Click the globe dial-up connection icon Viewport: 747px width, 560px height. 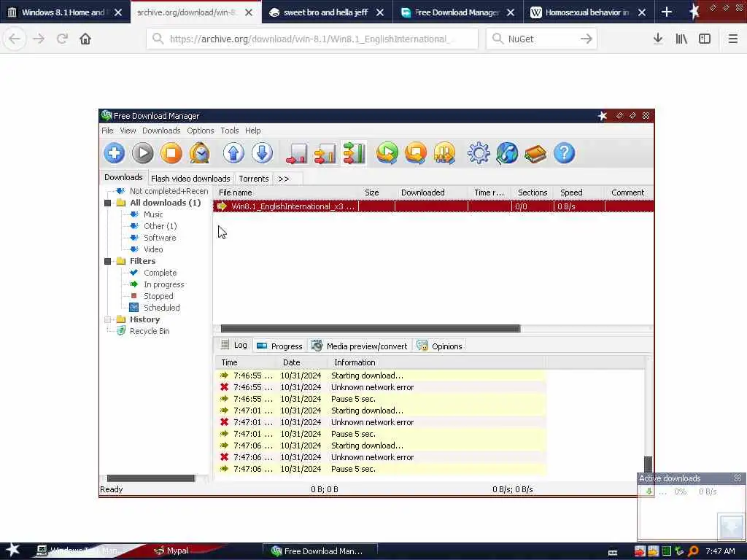(507, 153)
